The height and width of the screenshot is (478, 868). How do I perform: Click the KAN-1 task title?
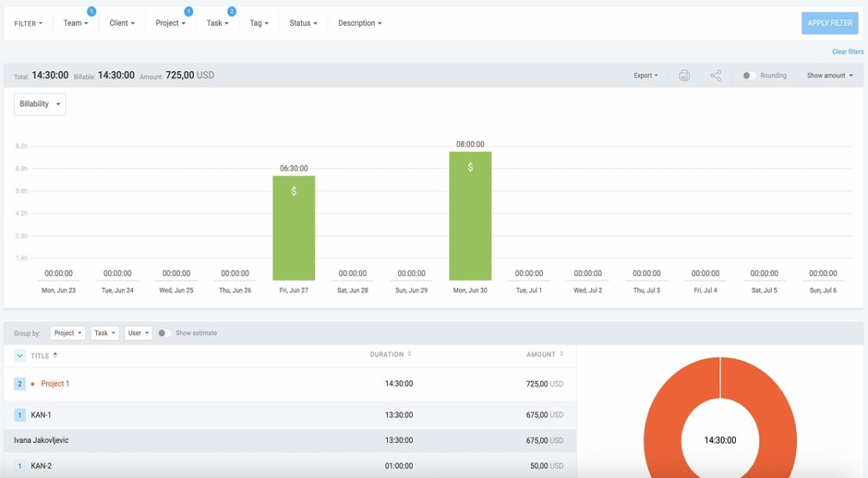pos(41,415)
